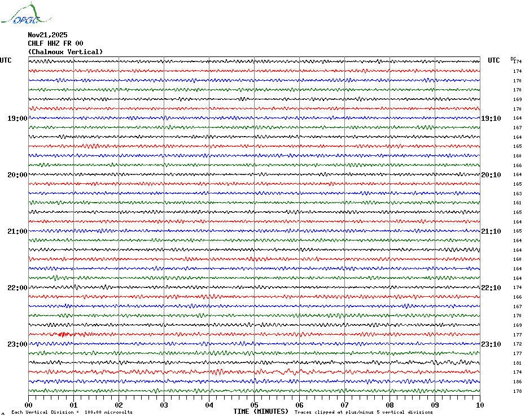Select the 21:10 time label
Viewport: 525px width, 420px height.
click(491, 231)
